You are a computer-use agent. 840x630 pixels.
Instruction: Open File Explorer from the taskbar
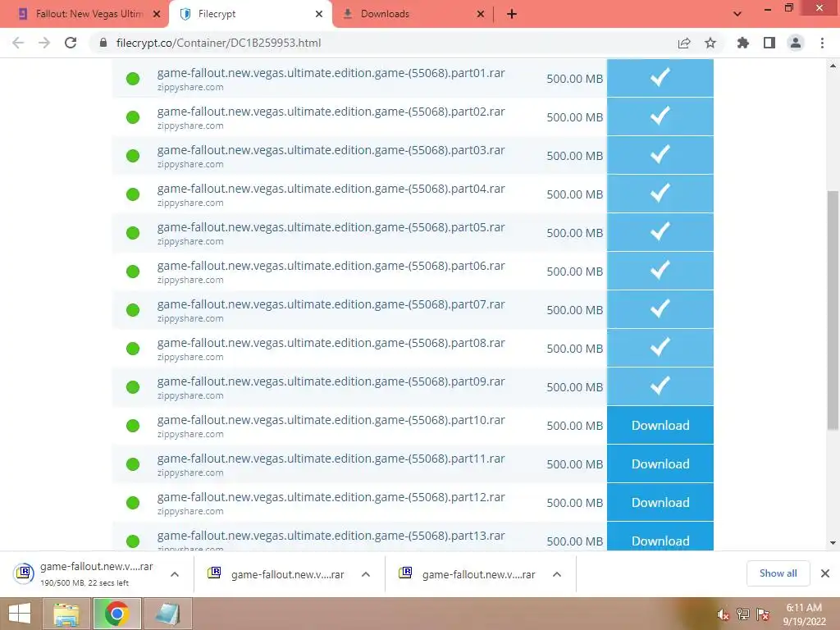coord(66,614)
